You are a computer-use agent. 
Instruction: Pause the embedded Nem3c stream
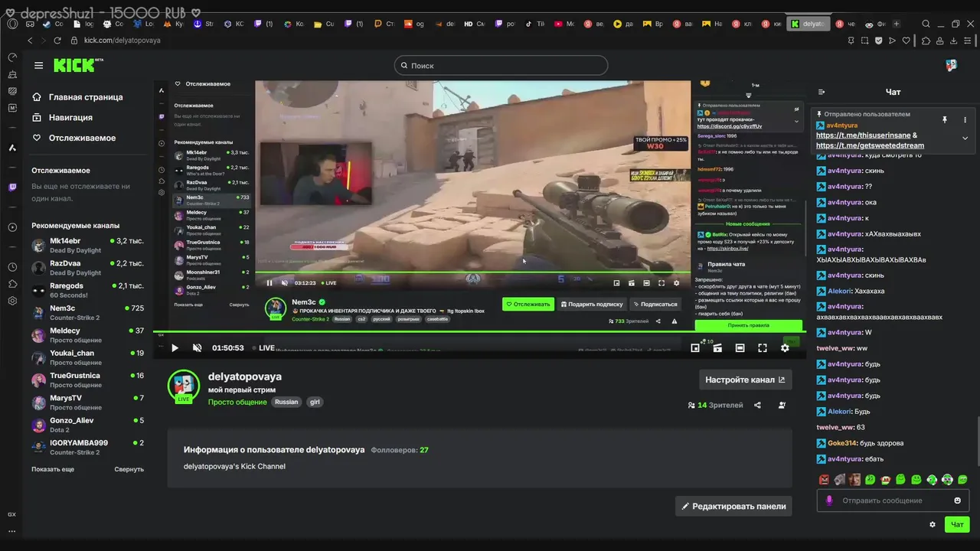click(x=269, y=282)
